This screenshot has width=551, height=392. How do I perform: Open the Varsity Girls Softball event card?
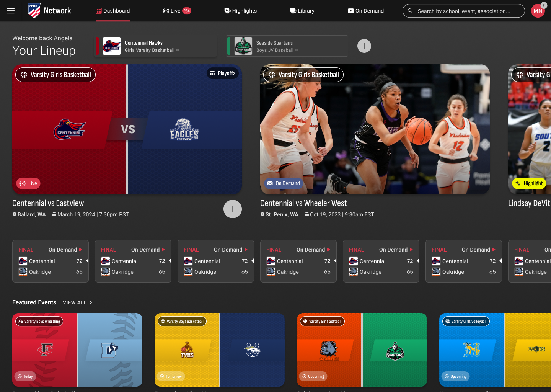click(362, 350)
